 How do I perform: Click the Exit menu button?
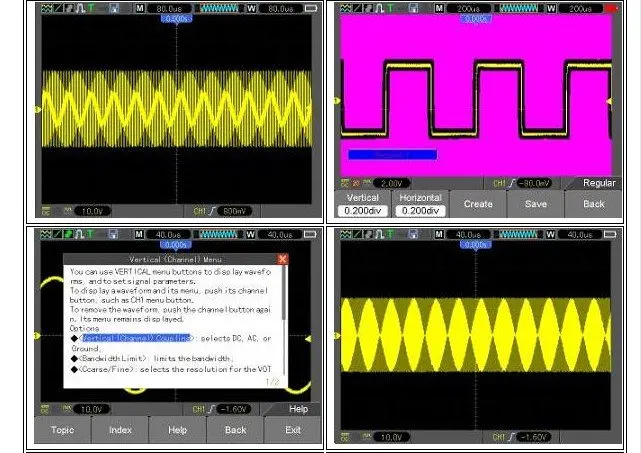point(293,430)
